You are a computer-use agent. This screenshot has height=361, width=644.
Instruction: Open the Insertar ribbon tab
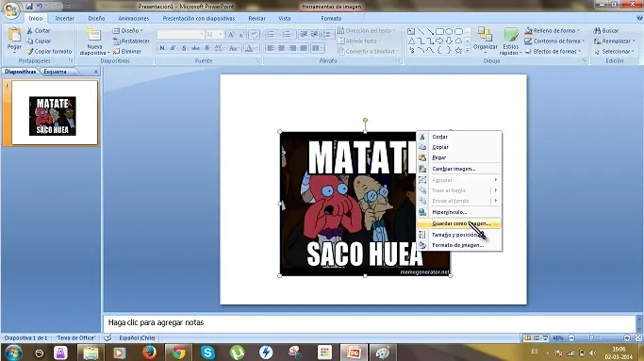pyautogui.click(x=64, y=19)
